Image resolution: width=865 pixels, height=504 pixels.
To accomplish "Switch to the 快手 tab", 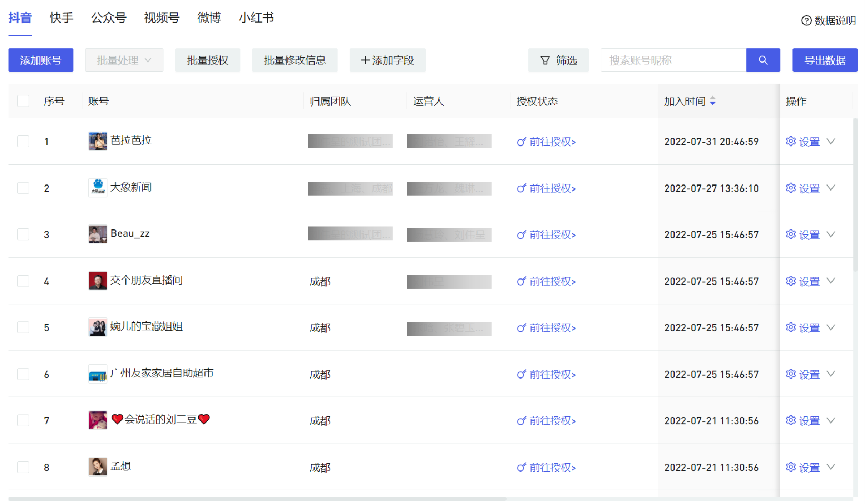I will pos(61,18).
